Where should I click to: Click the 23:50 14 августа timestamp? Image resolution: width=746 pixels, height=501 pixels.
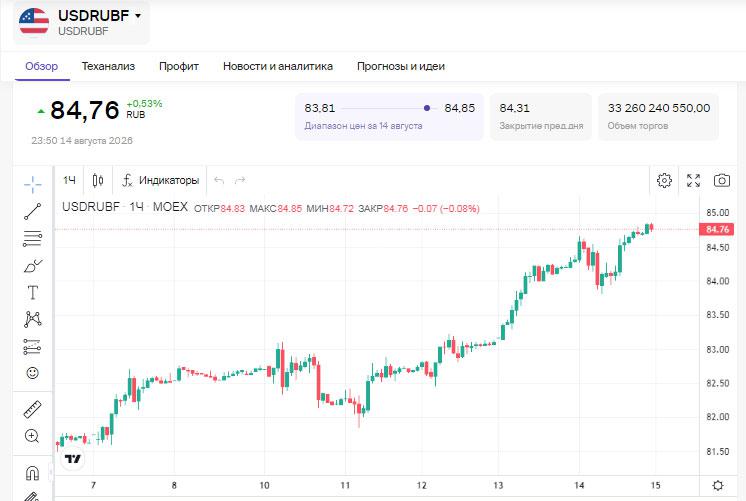82,141
